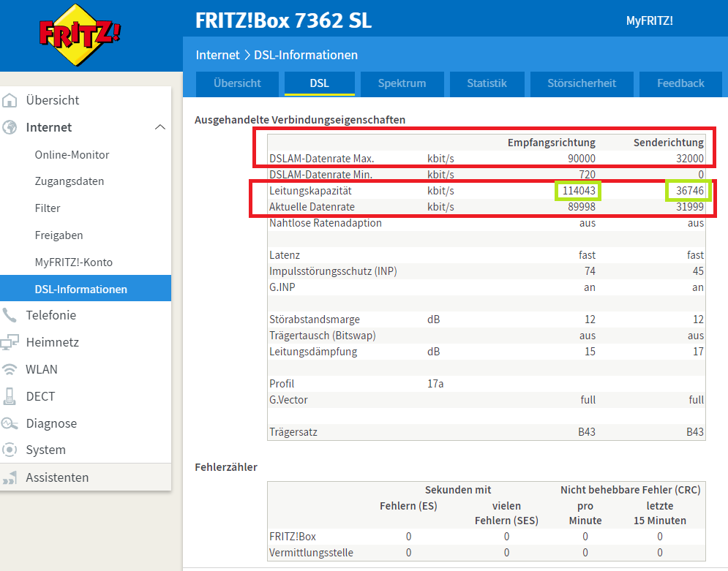Click the Störabstandsmarge row label
Screen dimensions: 728x571
pos(315,319)
